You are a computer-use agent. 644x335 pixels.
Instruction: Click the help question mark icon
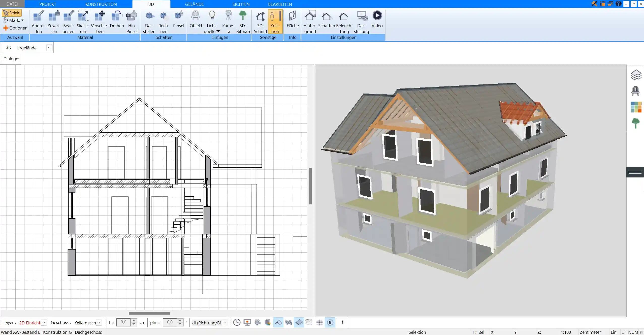point(618,4)
